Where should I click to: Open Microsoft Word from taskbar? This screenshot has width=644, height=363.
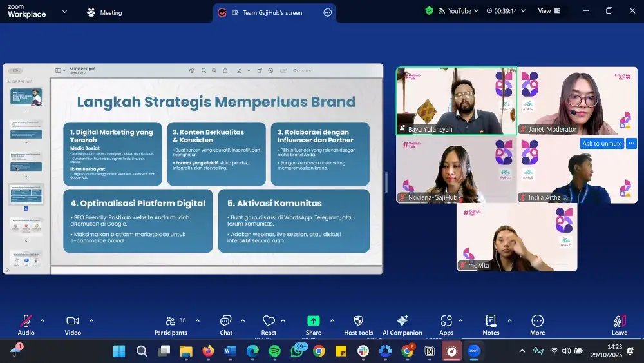(x=231, y=351)
